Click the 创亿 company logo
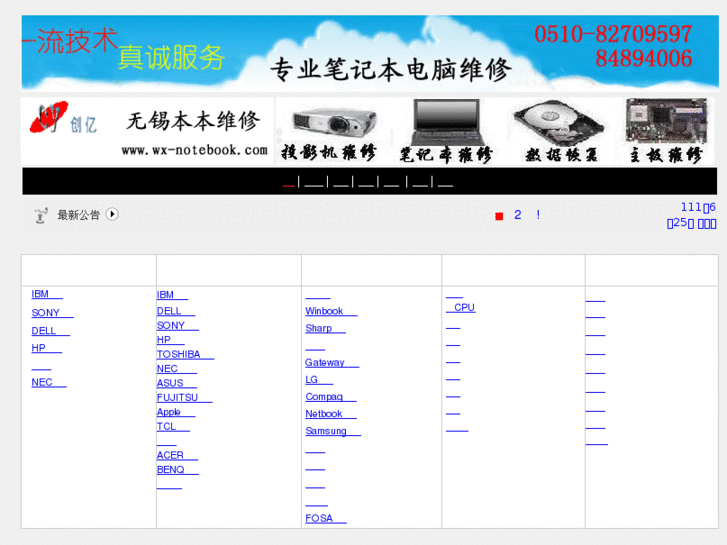This screenshot has width=727, height=545. [63, 118]
